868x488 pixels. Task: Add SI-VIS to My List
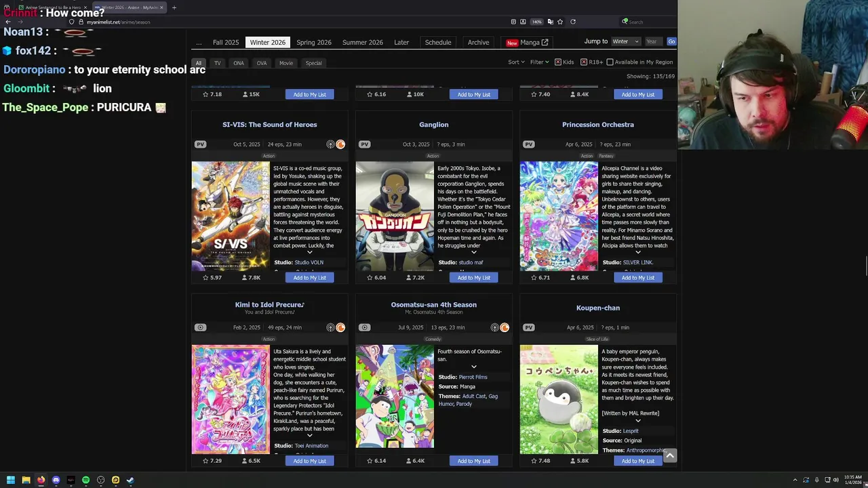pyautogui.click(x=310, y=278)
